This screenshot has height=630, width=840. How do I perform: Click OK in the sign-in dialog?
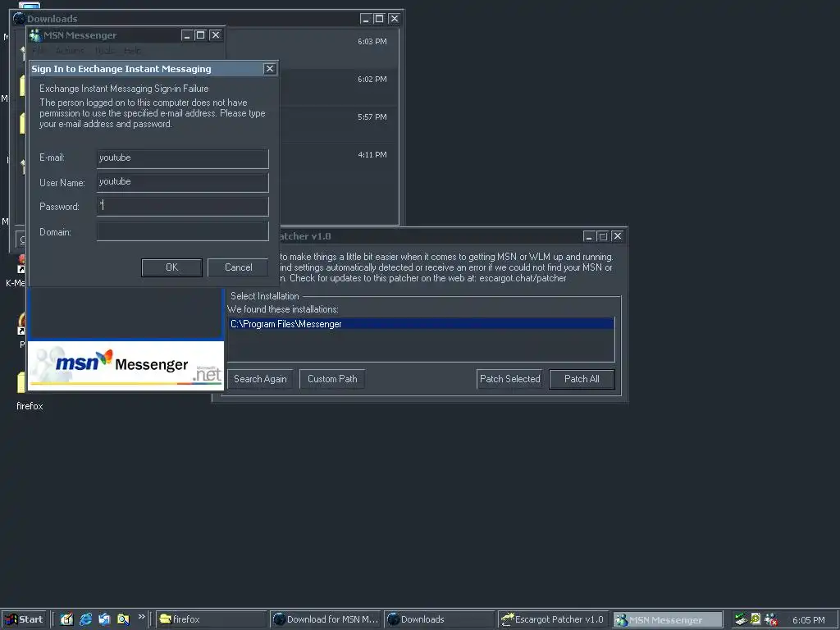pyautogui.click(x=171, y=267)
